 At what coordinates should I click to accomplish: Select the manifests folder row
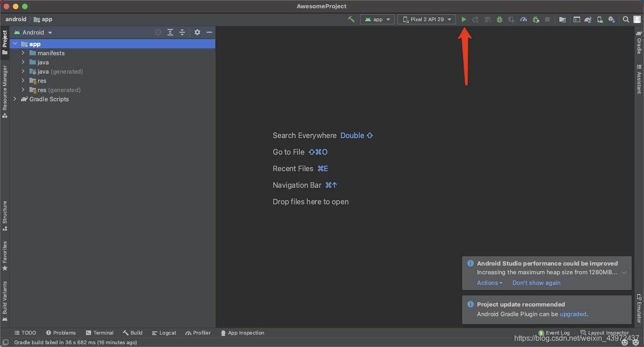click(x=112, y=53)
